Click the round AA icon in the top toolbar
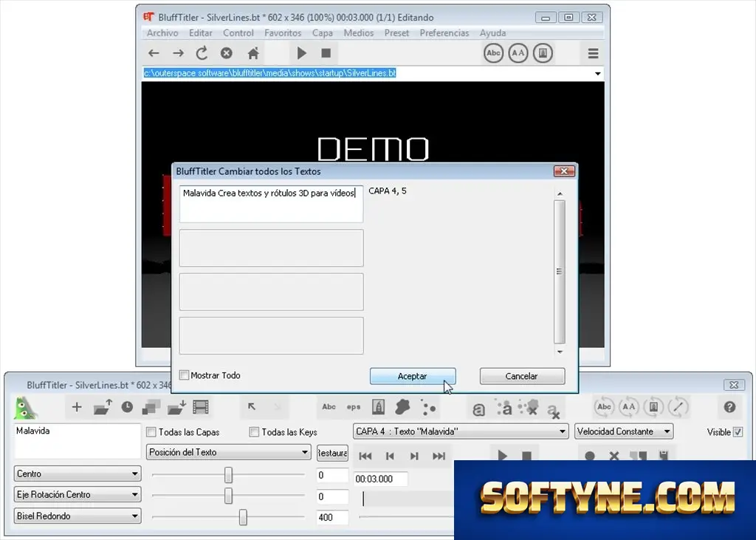Image resolution: width=756 pixels, height=540 pixels. [518, 53]
